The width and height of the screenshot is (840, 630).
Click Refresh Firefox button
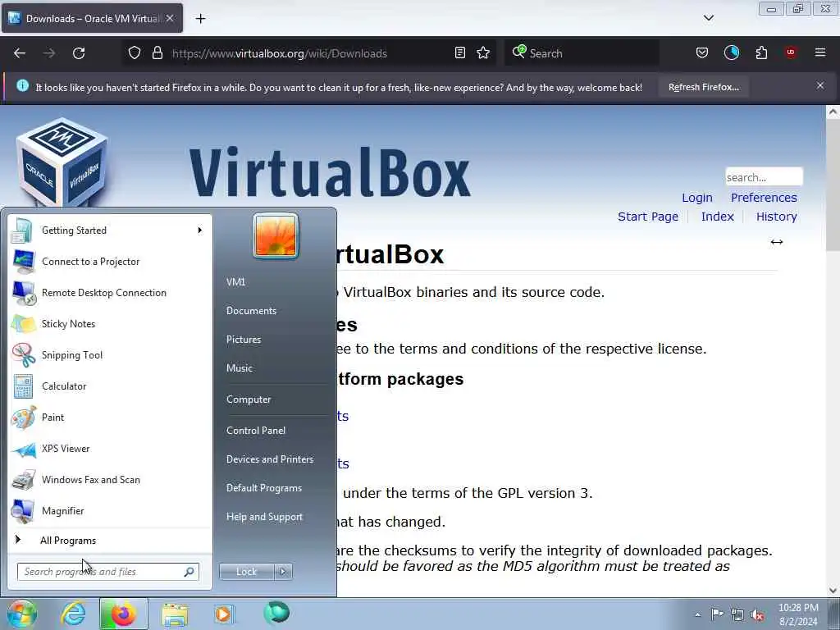703,87
